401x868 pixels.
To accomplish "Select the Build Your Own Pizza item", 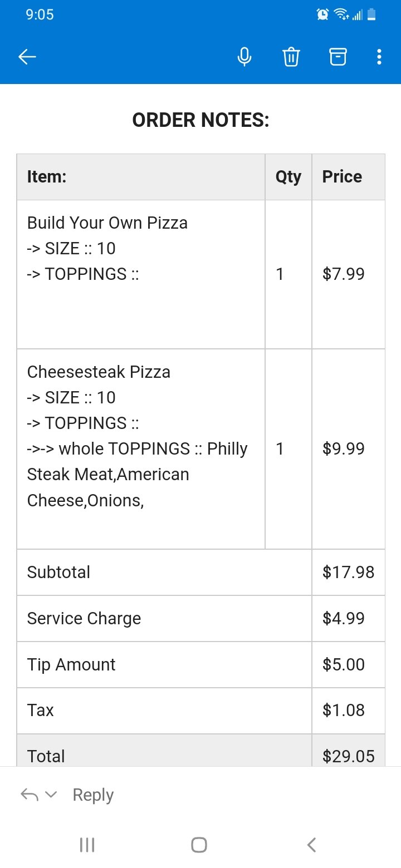I will coord(107,223).
